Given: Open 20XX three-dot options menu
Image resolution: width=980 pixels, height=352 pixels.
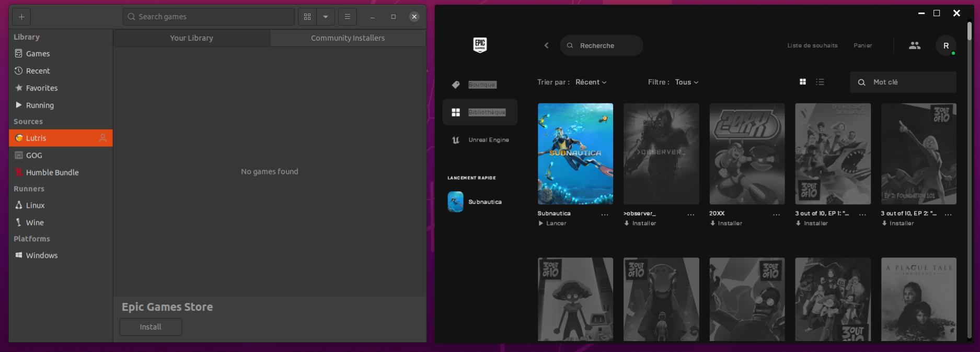Looking at the screenshot, I should (x=777, y=215).
